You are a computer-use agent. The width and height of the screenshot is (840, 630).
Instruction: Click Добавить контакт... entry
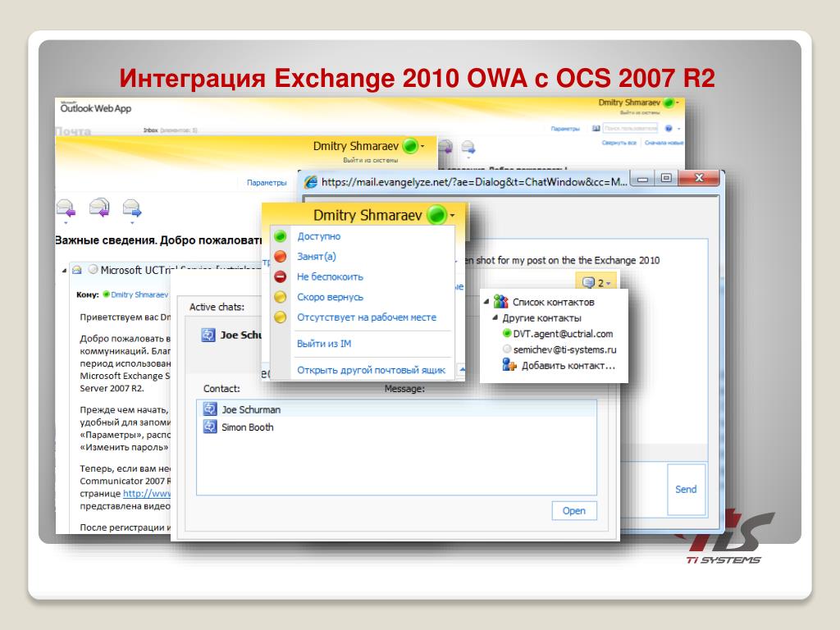coord(568,365)
